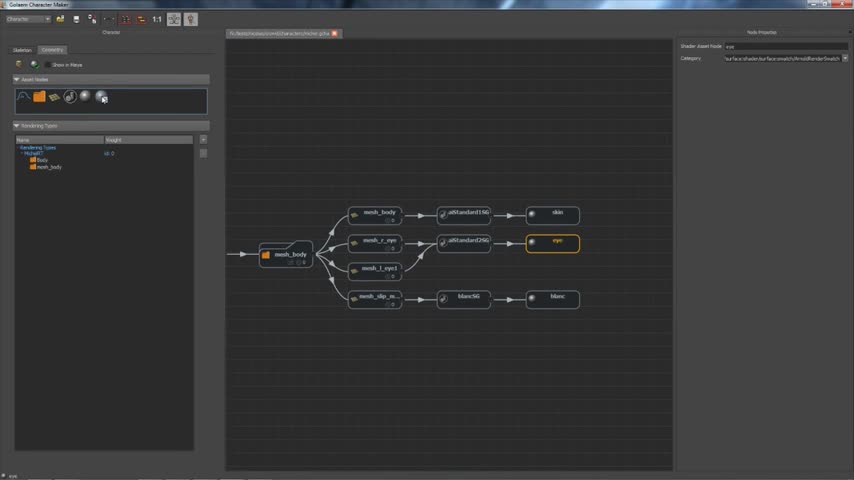Click the save character file icon

coord(76,19)
